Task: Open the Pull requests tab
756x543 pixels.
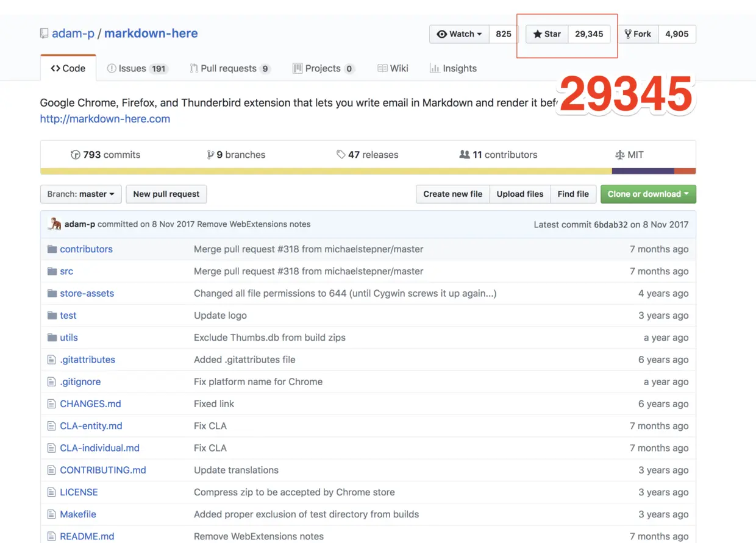Action: (230, 68)
